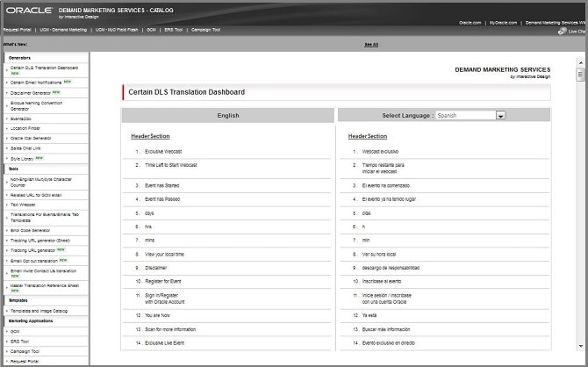
Task: Open Templates and Image Catalog in the sidebar
Action: click(x=39, y=311)
